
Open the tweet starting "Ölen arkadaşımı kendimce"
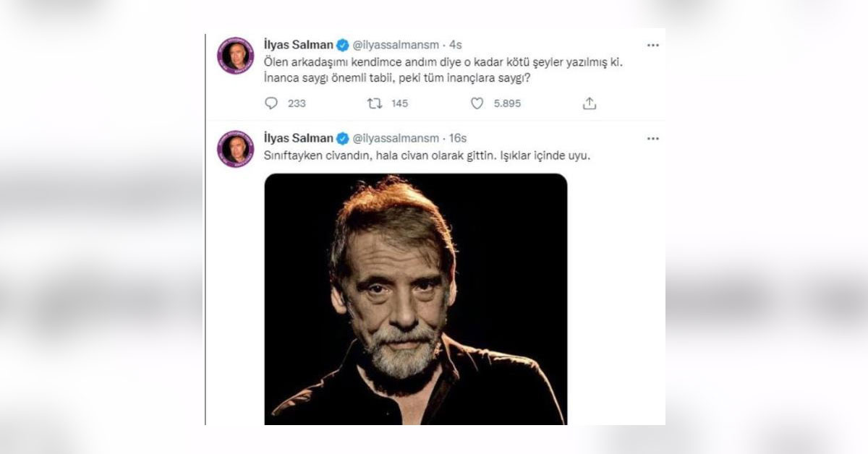443,71
